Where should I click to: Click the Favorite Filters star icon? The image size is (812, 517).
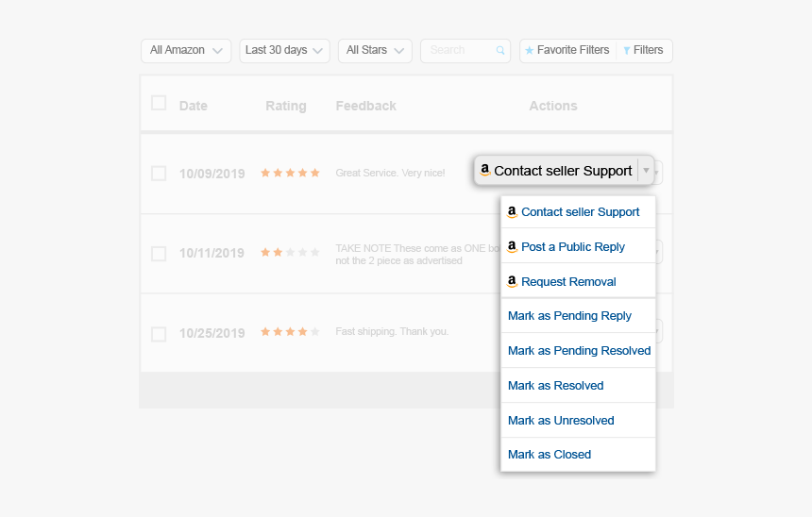pyautogui.click(x=530, y=51)
